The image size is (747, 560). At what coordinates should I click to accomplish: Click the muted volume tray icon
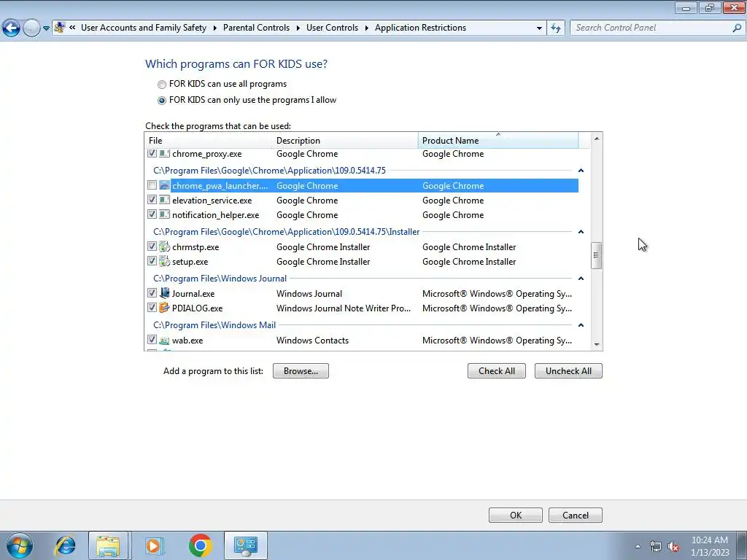point(673,546)
